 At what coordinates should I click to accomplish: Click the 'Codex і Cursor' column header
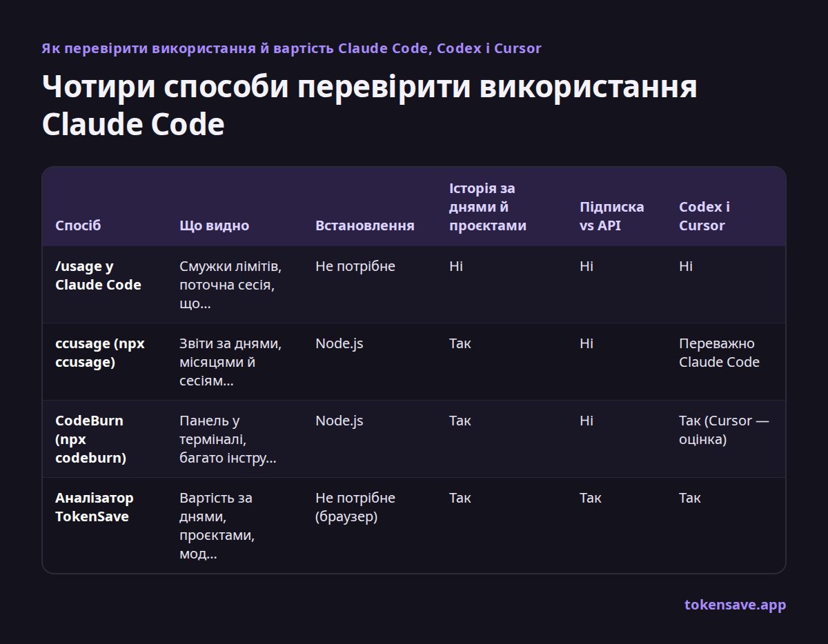click(704, 216)
